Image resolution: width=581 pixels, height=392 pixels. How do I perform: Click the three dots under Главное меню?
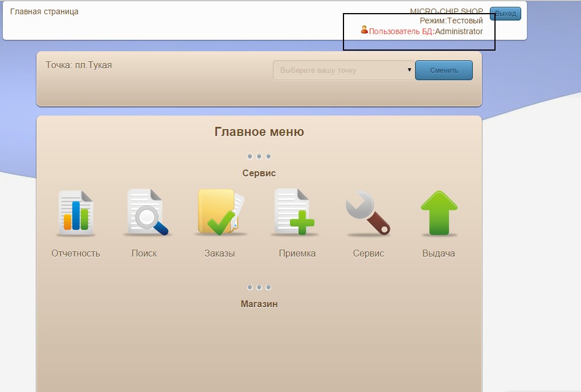259,156
